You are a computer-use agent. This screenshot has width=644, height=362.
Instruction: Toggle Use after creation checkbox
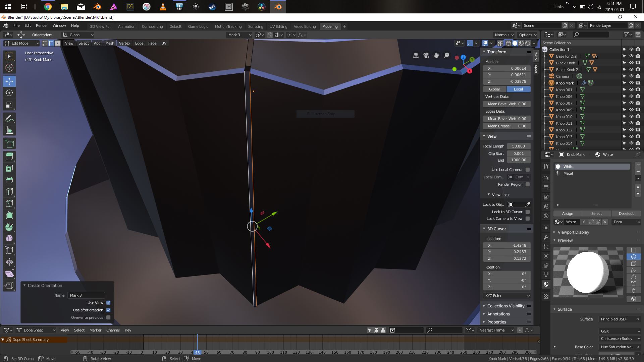(x=108, y=310)
